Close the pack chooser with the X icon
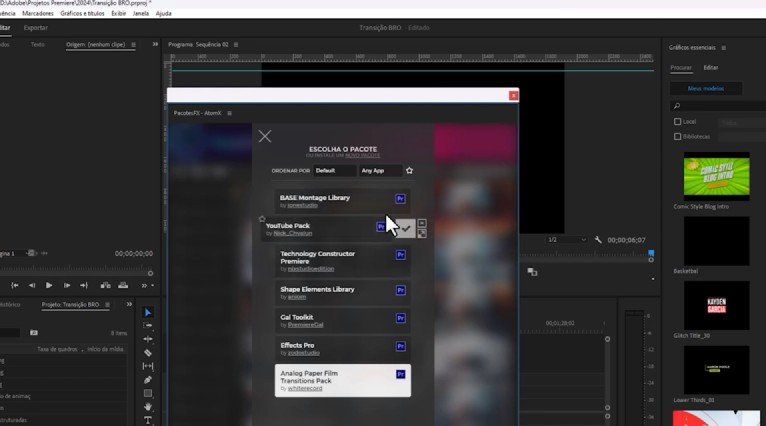This screenshot has height=426, width=766. click(265, 136)
